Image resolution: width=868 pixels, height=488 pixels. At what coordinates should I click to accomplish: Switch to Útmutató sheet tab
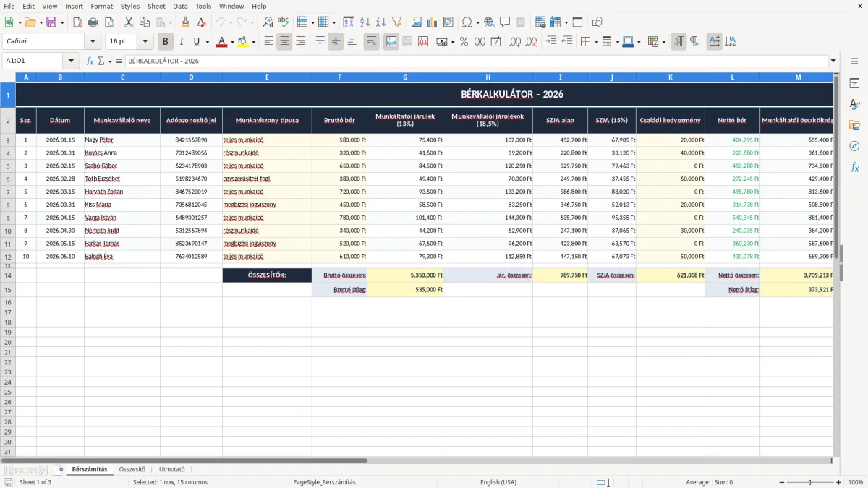(x=172, y=469)
